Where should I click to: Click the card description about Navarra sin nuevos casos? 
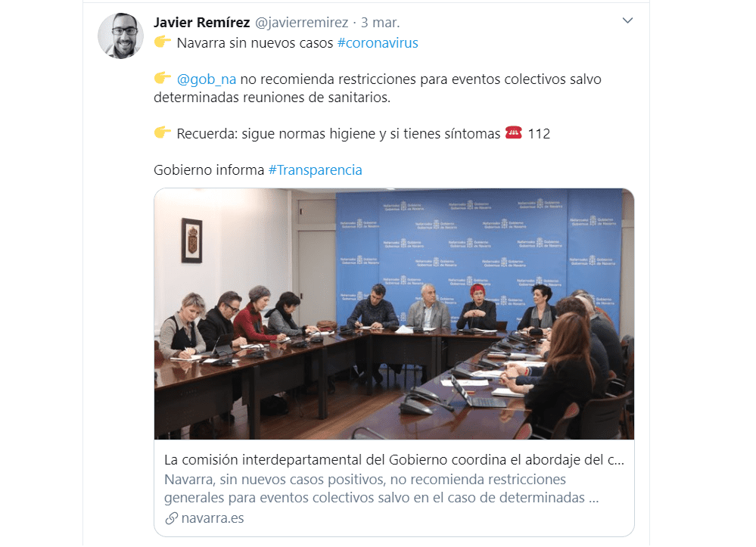point(381,489)
